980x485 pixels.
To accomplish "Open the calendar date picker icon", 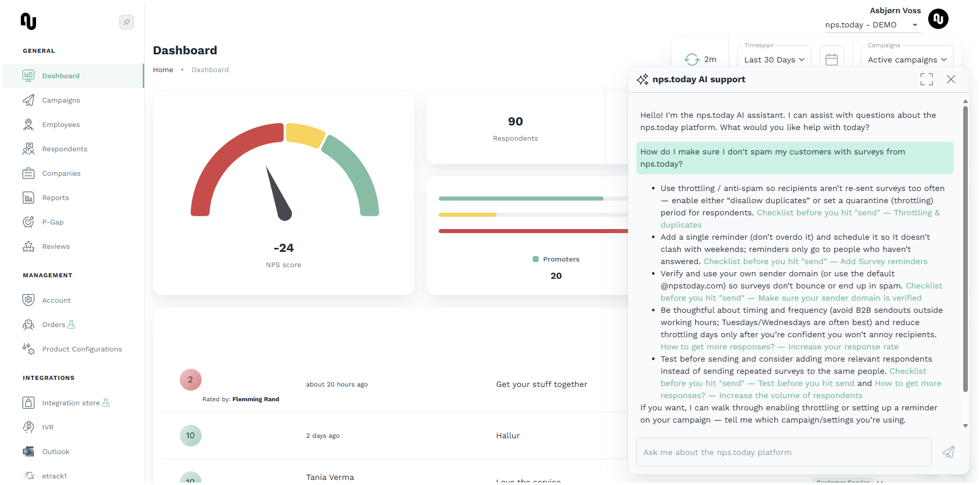I will coord(831,59).
